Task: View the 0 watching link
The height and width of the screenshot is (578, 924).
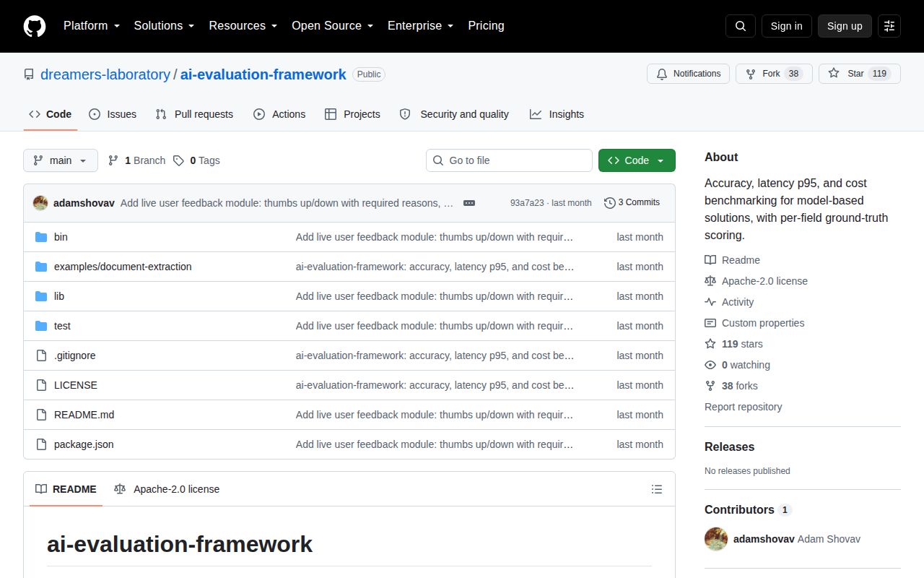Action: [737, 365]
